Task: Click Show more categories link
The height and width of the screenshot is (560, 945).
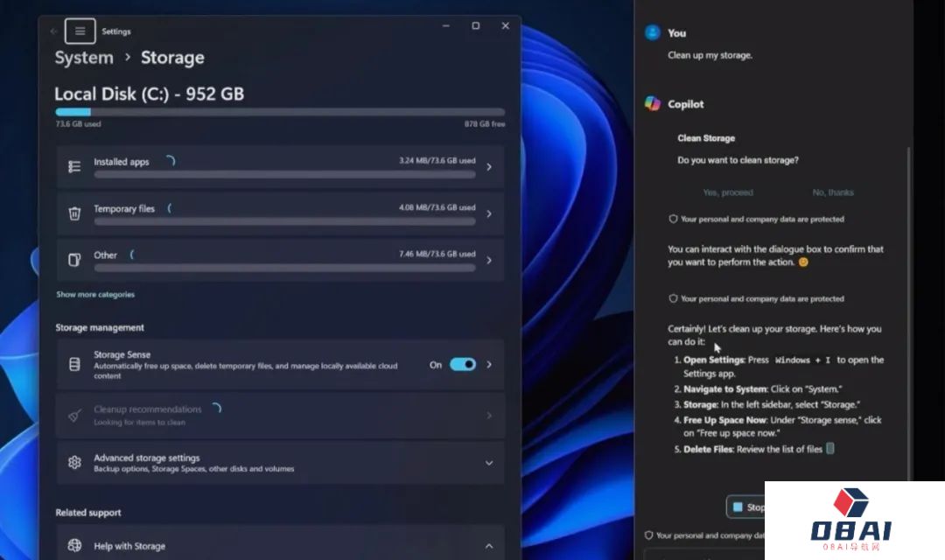Action: 95,295
